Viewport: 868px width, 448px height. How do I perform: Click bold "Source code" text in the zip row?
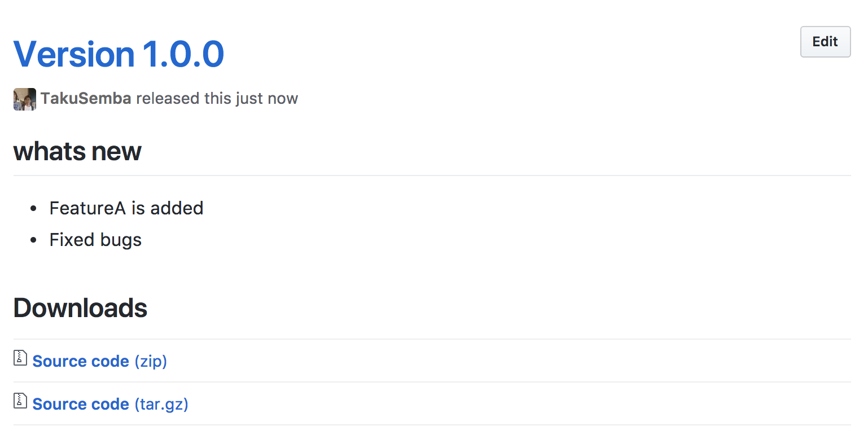(x=81, y=361)
